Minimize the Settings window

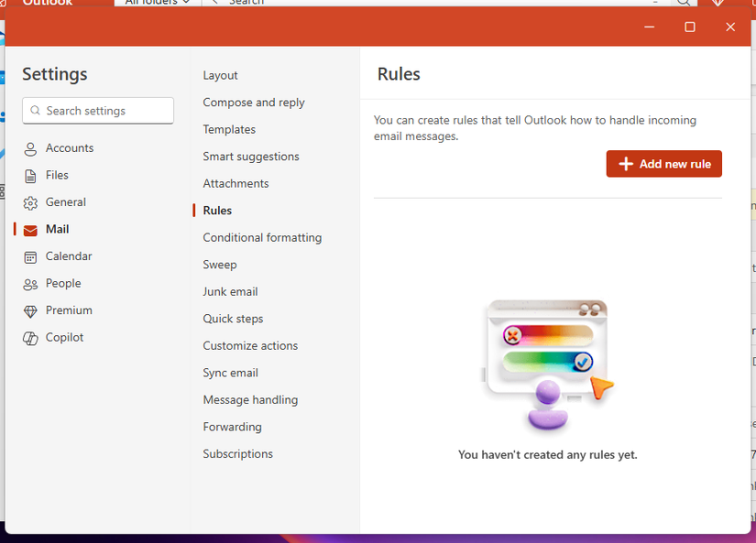[650, 27]
